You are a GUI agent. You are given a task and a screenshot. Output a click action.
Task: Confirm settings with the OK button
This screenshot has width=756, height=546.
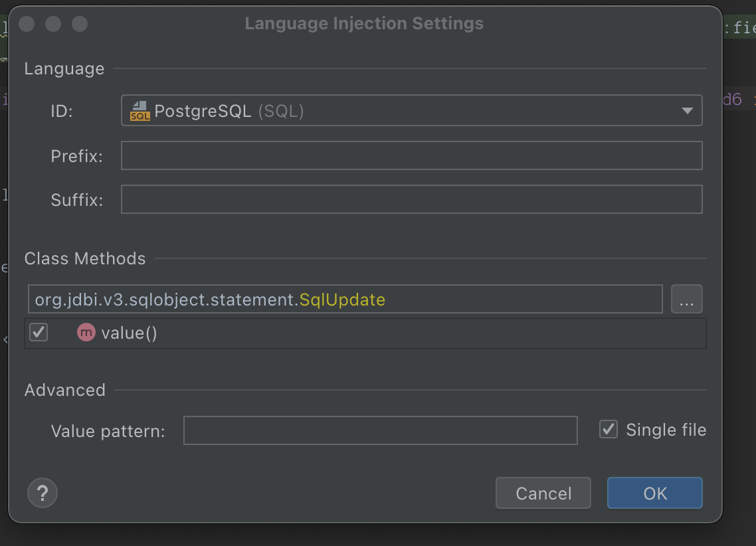[x=654, y=493]
